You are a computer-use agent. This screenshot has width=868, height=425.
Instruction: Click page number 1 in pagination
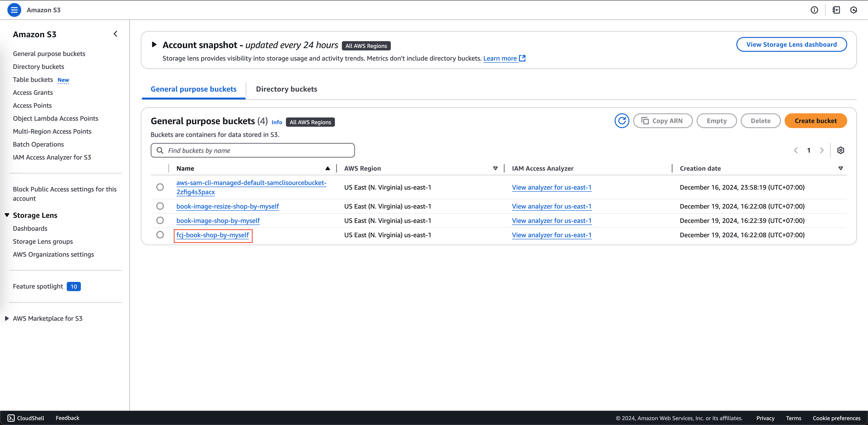pos(809,151)
